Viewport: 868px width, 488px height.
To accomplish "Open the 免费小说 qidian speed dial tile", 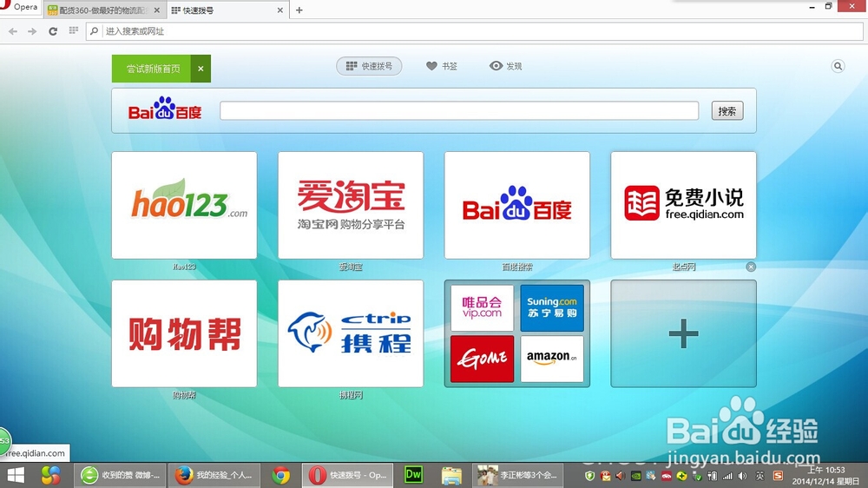I will (684, 206).
